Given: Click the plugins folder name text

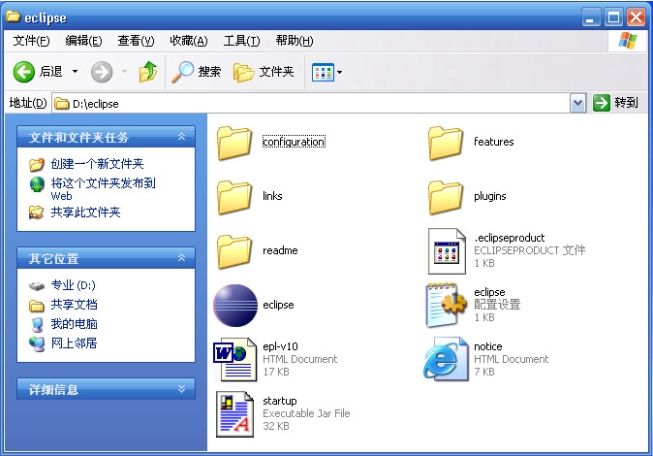Looking at the screenshot, I should (490, 196).
